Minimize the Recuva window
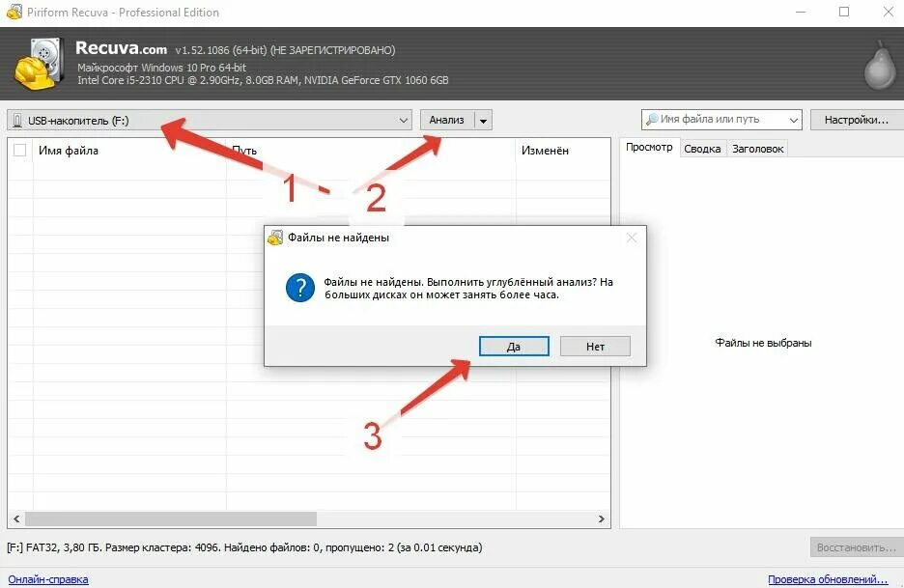 coord(801,12)
